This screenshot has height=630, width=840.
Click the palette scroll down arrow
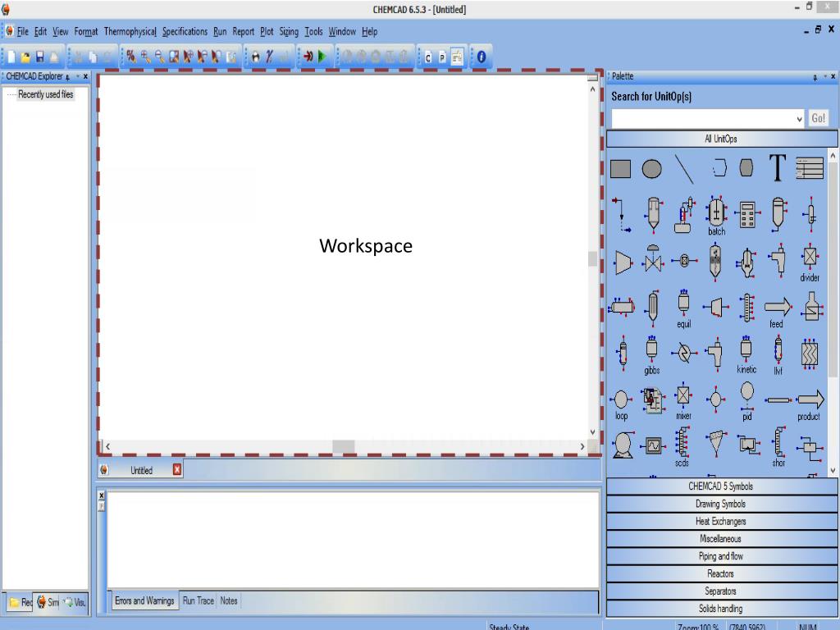pyautogui.click(x=833, y=471)
